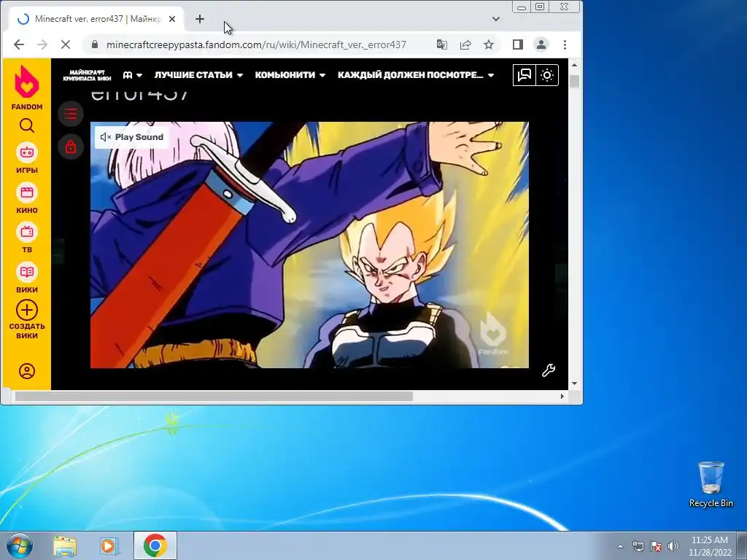Bookmark this tab star icon
Viewport: 747px width, 560px height.
point(489,44)
